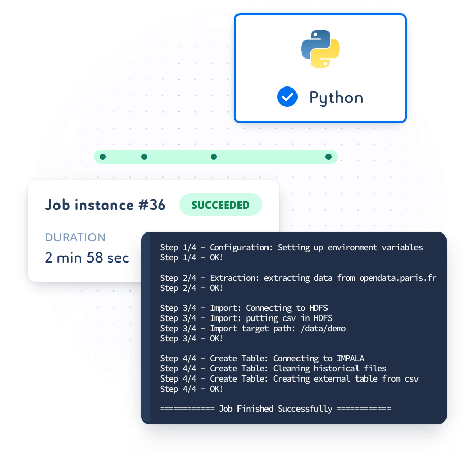The width and height of the screenshot is (476, 466).
Task: Click the Python logo icon
Action: tap(320, 49)
